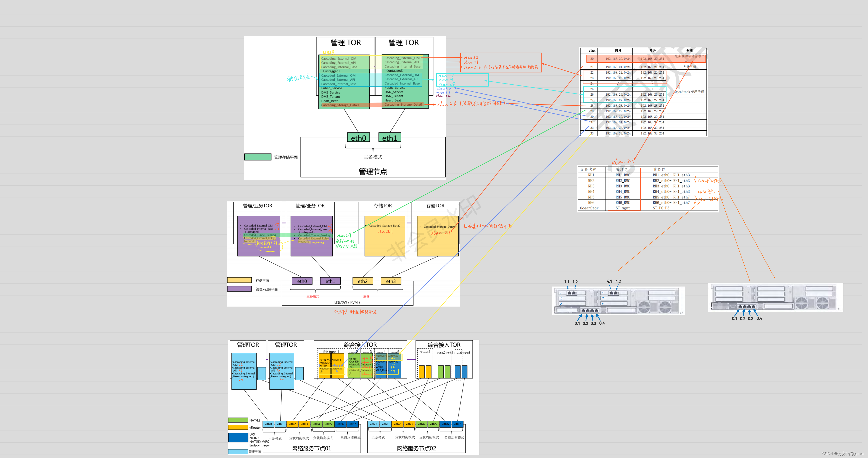Select yellow eth3 box on compute node
Viewport: 868px width, 458px height.
[x=391, y=281]
